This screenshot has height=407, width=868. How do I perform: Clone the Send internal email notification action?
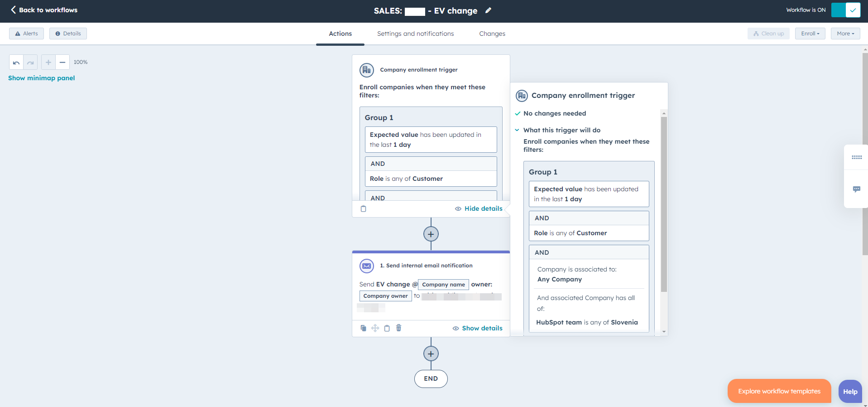pos(363,328)
